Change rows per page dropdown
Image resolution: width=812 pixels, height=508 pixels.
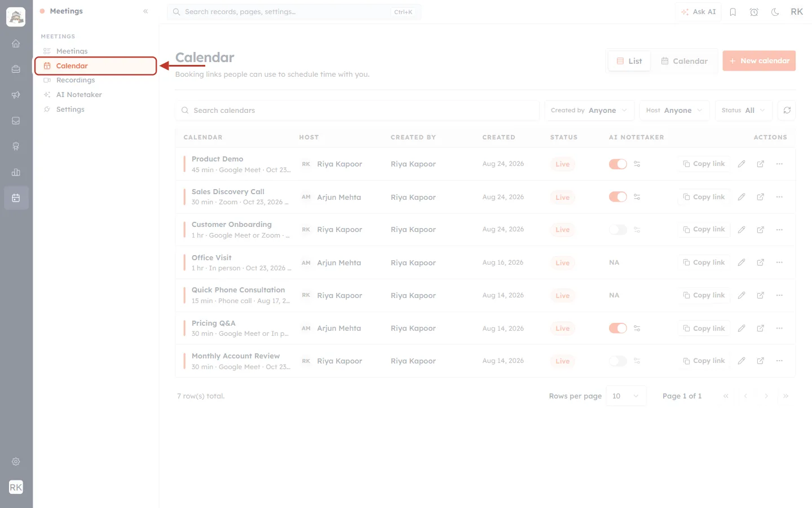[x=626, y=396]
